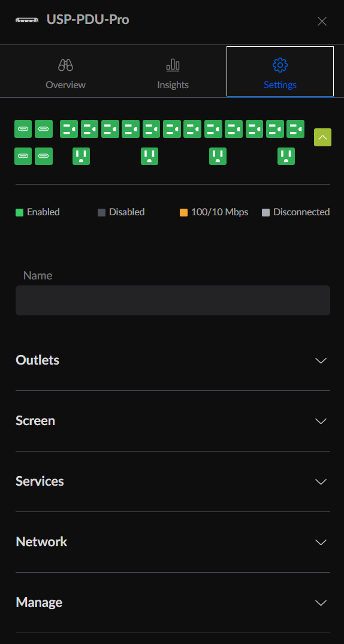The image size is (344, 644).
Task: Click the binoculars Overview icon
Action: point(66,65)
